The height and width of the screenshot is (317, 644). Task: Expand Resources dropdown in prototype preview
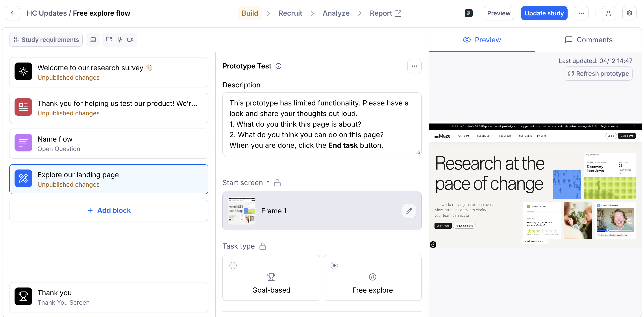click(506, 136)
